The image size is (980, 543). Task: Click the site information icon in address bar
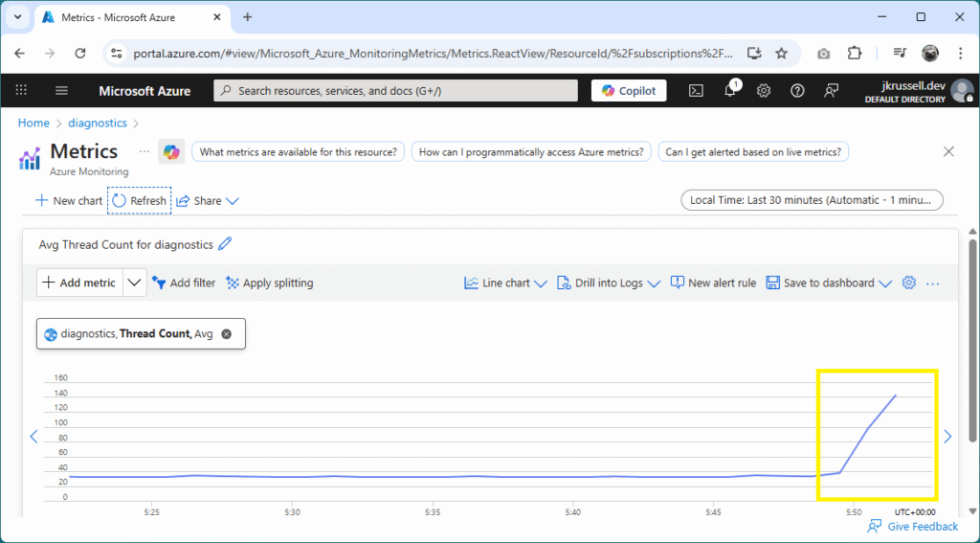116,54
